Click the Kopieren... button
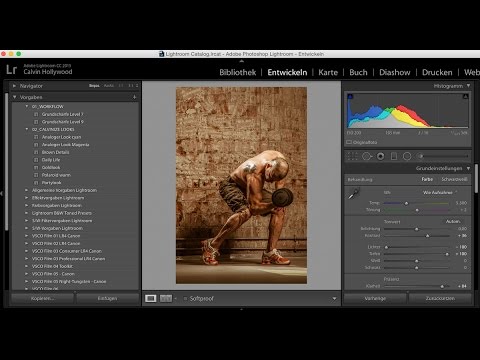480x360 pixels. (42, 298)
